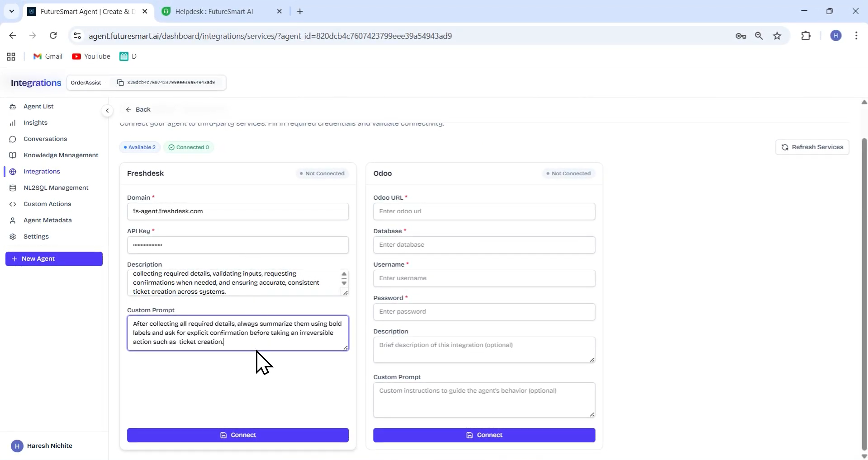This screenshot has width=868, height=460.
Task: Click Freshdesk Not Connected status badge
Action: 322,174
